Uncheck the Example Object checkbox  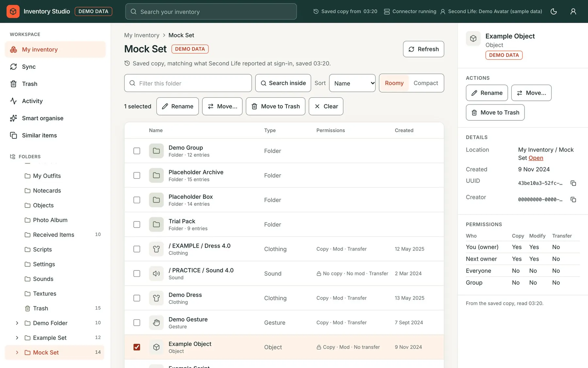coord(137,347)
